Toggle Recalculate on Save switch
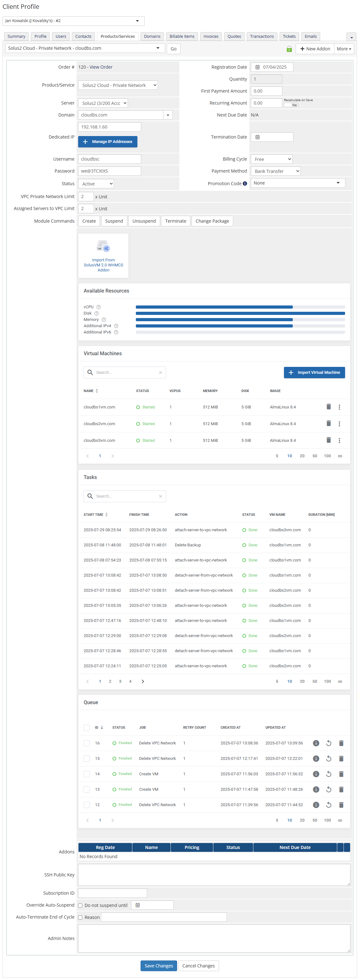 point(291,105)
